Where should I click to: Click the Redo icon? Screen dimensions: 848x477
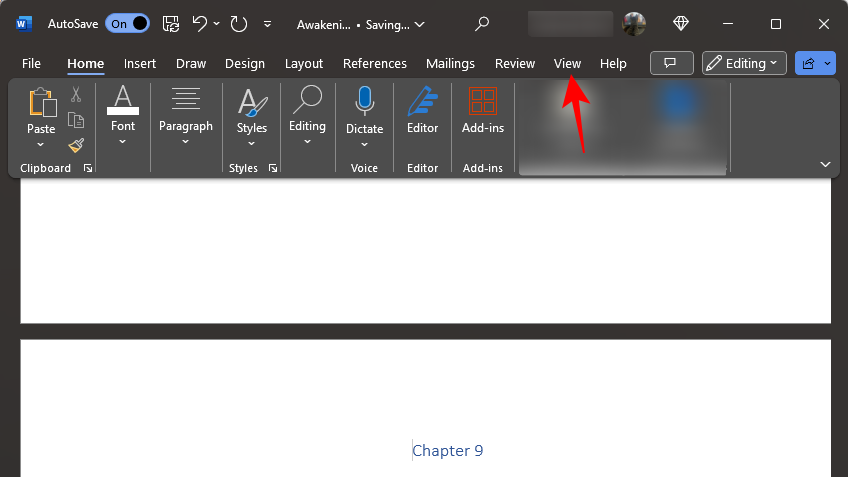(x=238, y=24)
